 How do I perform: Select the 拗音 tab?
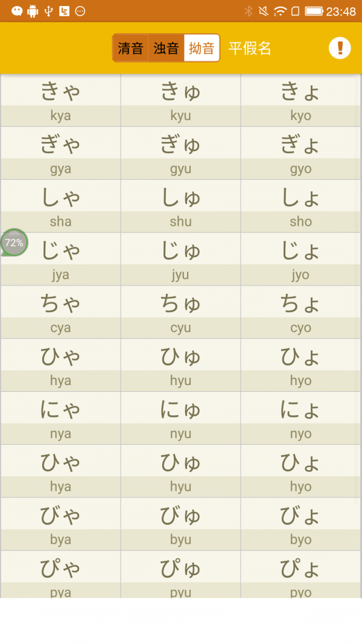tap(202, 48)
